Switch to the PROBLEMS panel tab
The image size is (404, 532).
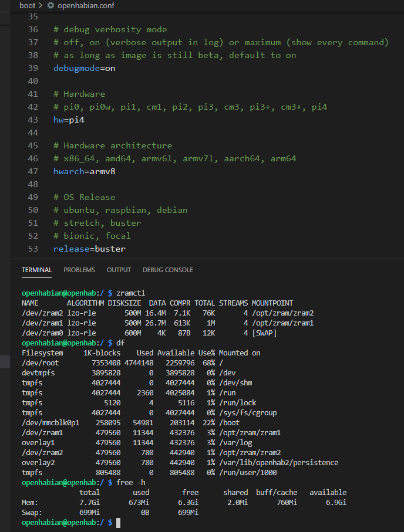79,270
